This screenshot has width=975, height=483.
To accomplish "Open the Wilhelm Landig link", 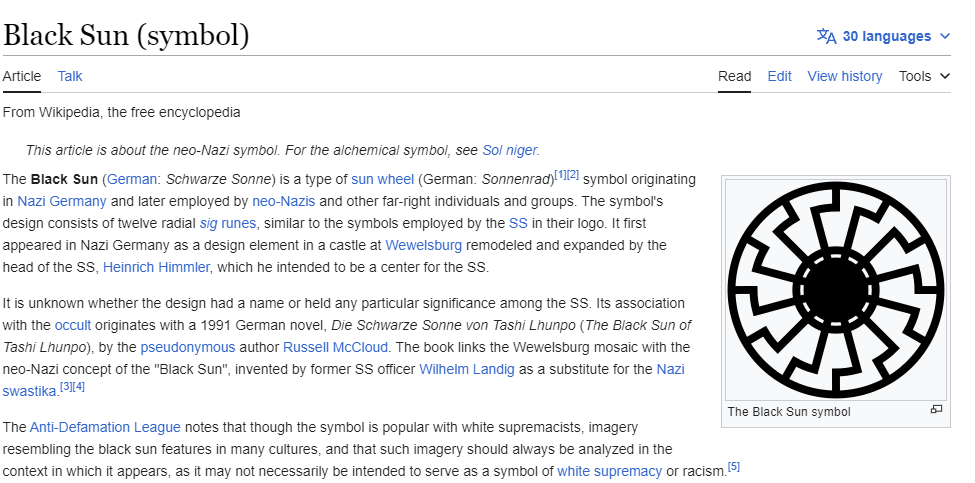I will point(467,369).
